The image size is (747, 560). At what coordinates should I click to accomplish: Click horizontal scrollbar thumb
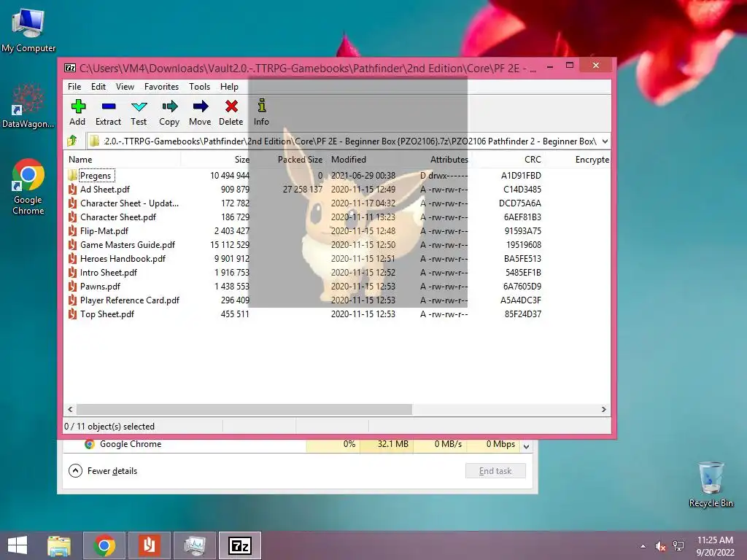244,410
